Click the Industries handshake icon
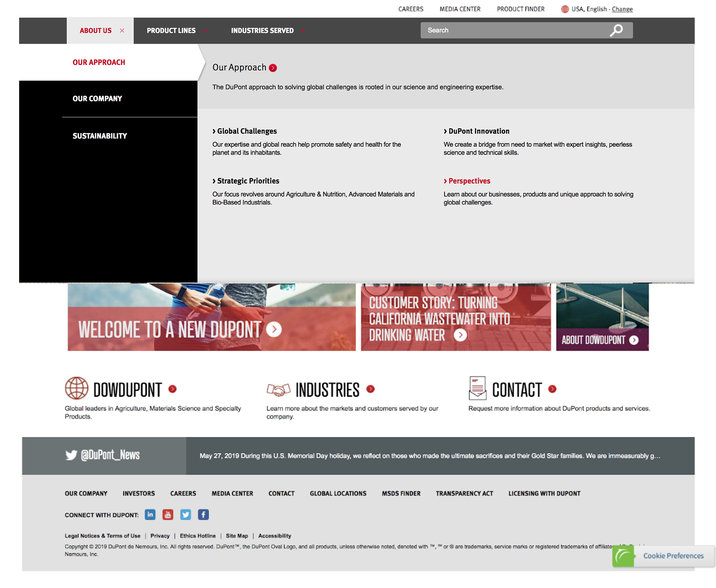The width and height of the screenshot is (716, 588). point(279,390)
